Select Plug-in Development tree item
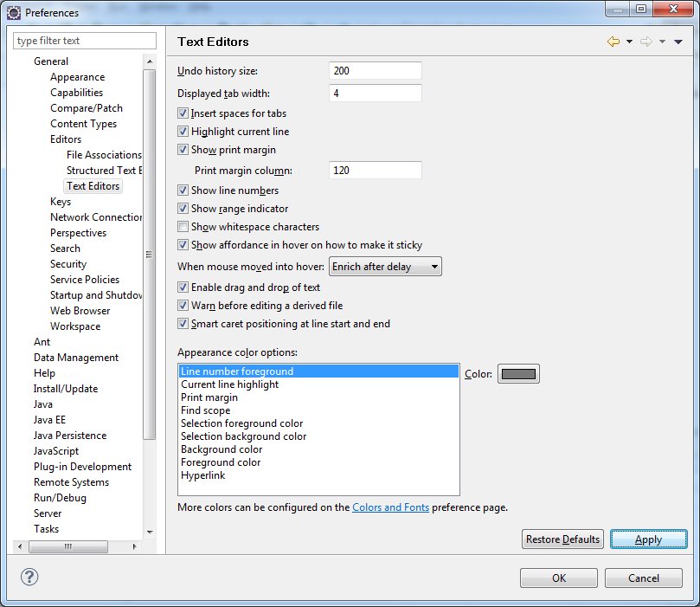Viewport: 700px width, 607px height. [82, 467]
